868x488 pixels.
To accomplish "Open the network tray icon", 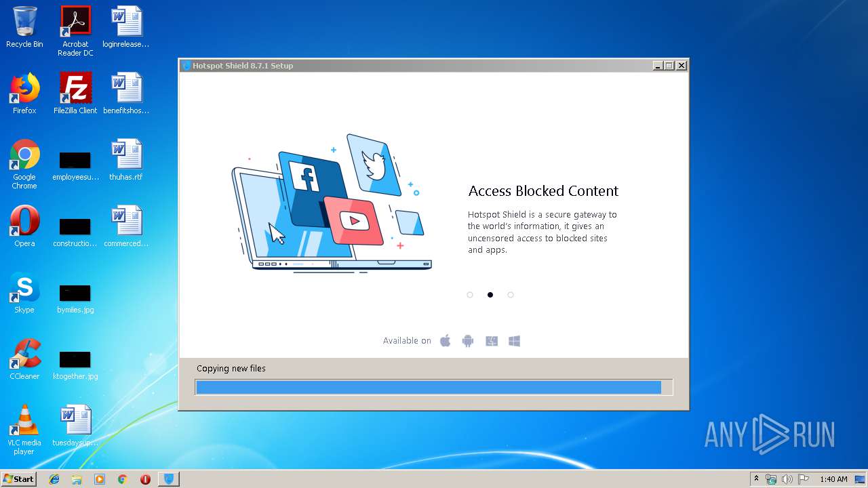I will click(x=771, y=479).
